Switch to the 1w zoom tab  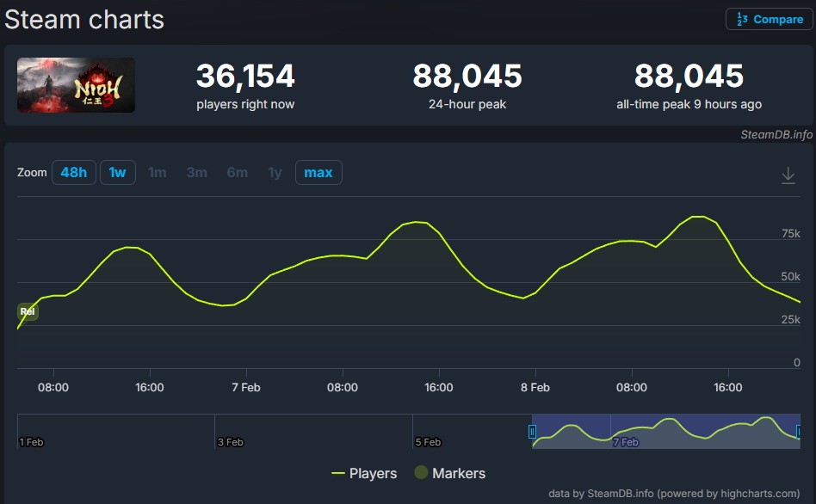117,172
